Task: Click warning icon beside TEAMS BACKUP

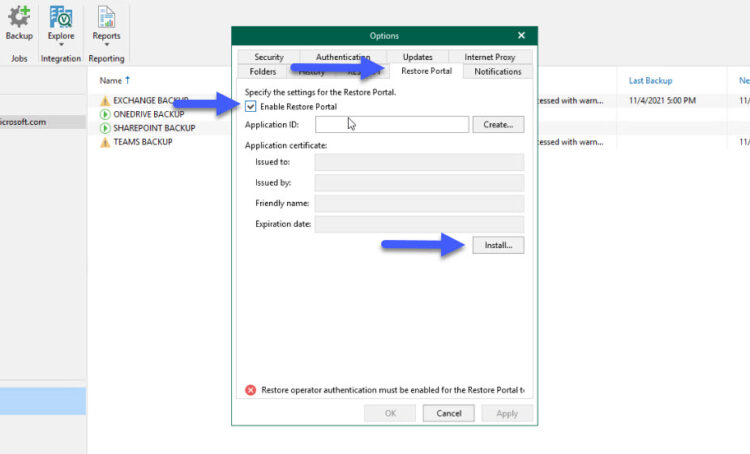Action: (105, 142)
